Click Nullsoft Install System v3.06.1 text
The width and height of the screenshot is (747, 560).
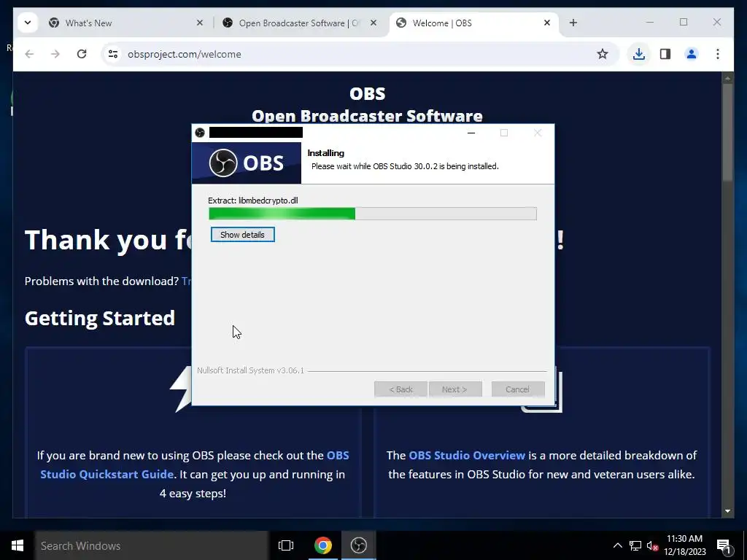(251, 370)
